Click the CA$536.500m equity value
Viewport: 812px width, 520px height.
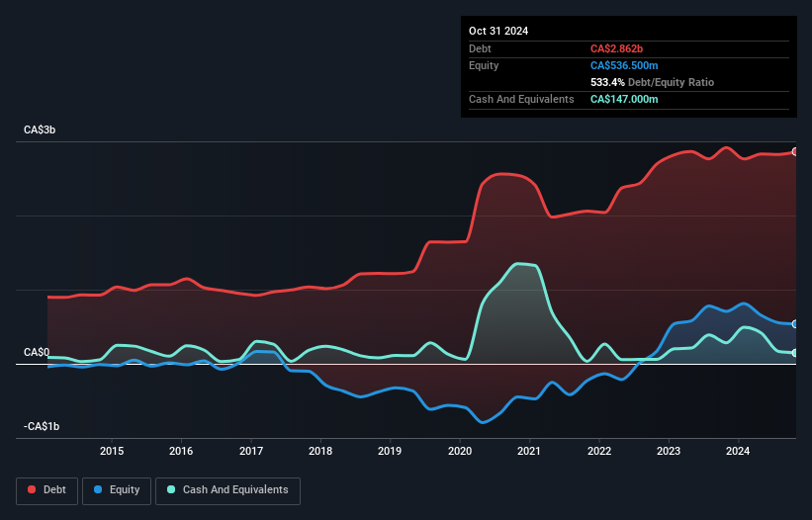(624, 65)
